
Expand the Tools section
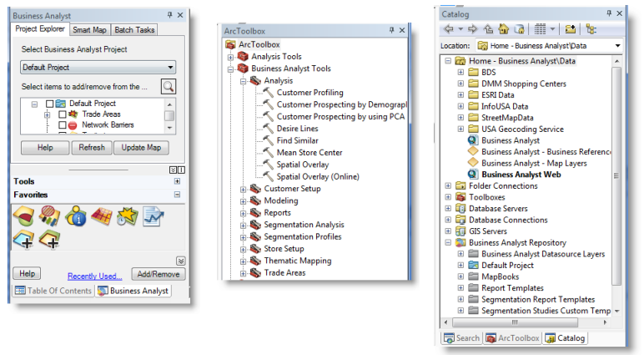point(177,181)
